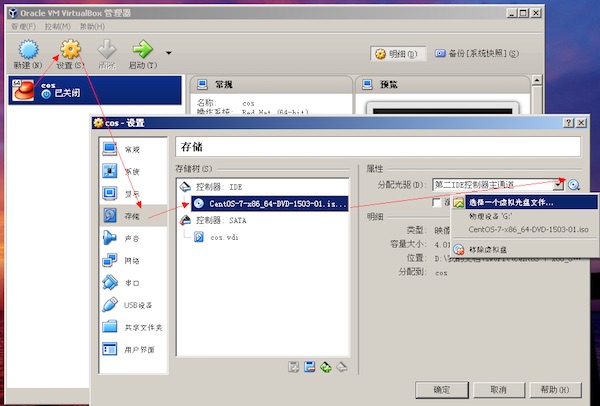600x406 pixels.
Task: Open the 共享文件夹 (Shared Folders) settings category
Action: coord(133,327)
